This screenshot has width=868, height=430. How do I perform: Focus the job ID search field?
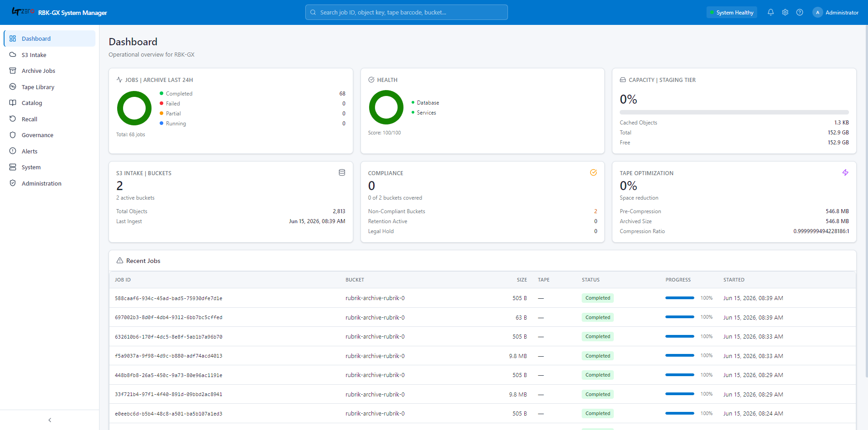[x=406, y=12]
